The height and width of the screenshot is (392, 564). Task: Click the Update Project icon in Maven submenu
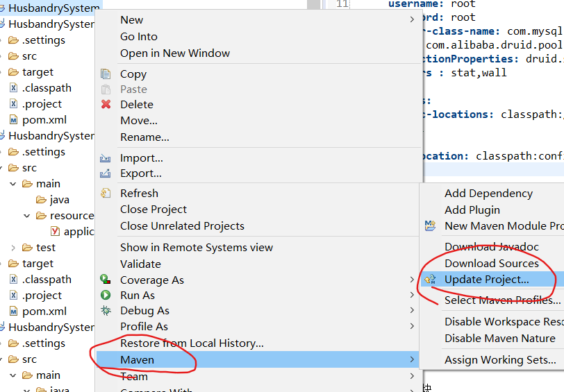(x=430, y=279)
